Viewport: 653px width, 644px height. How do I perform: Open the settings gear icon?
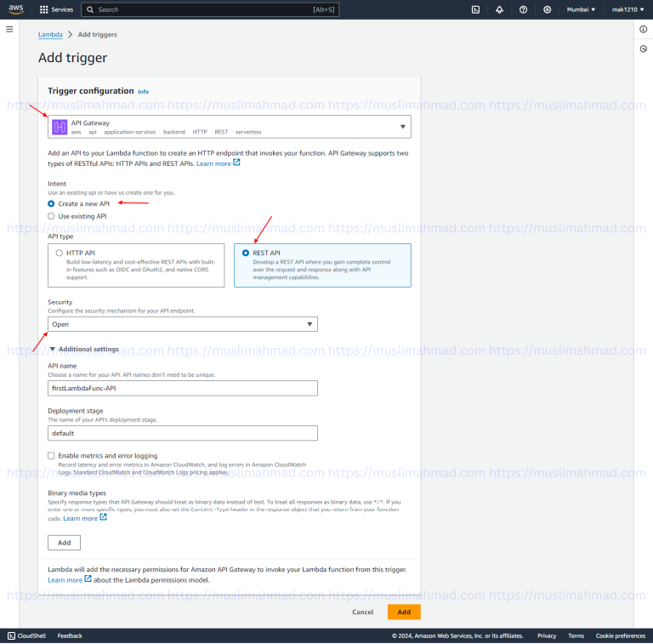(x=547, y=9)
